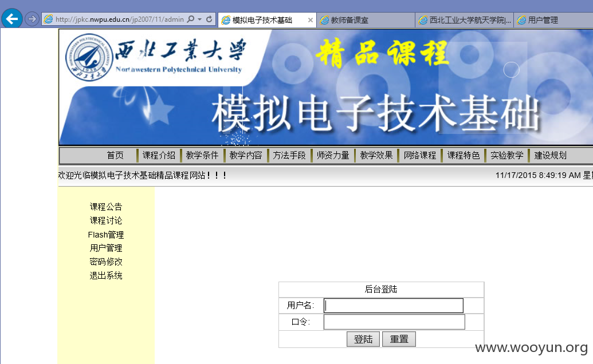Open 课程讨论 sidebar link
593x364 pixels.
tap(106, 220)
